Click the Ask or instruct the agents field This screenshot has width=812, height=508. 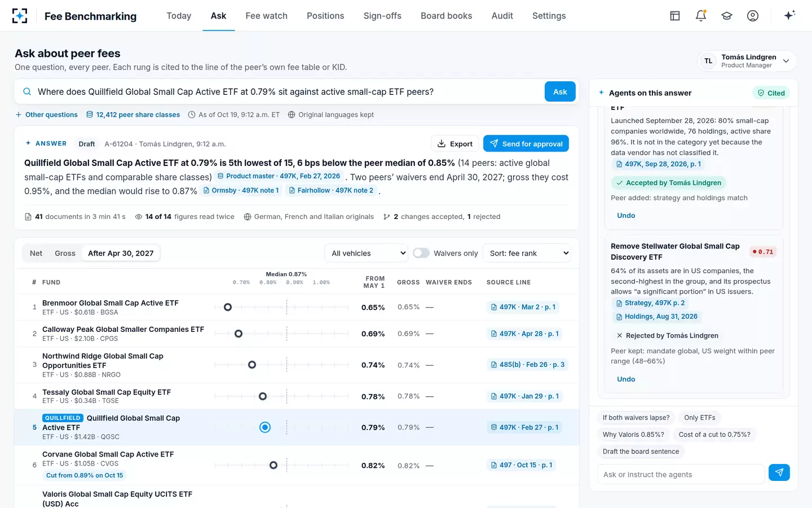(x=681, y=474)
